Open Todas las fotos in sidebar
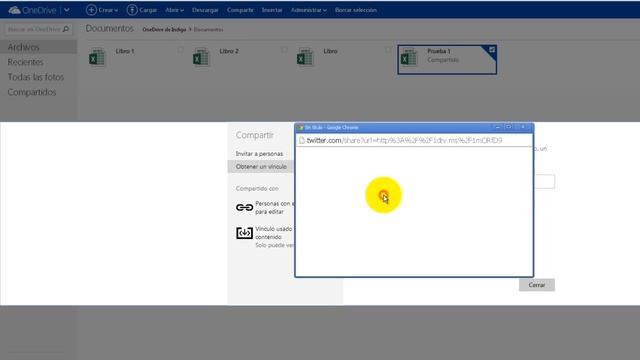 pyautogui.click(x=36, y=77)
